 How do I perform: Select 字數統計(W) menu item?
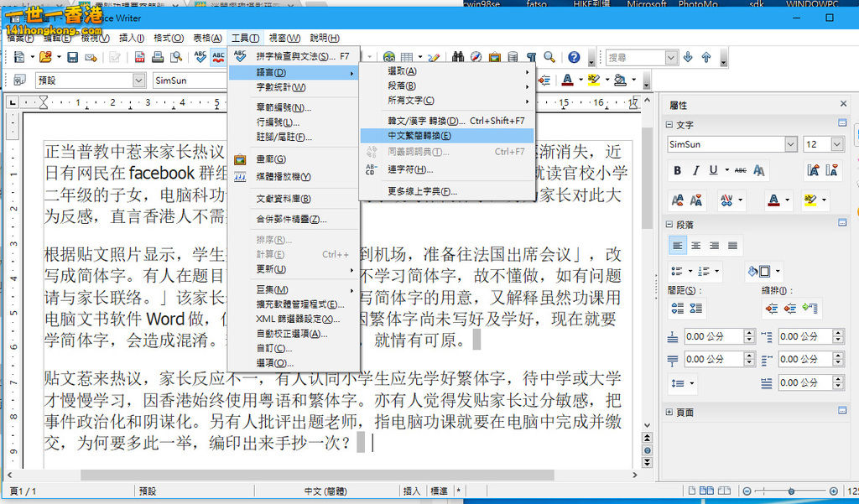click(x=294, y=87)
